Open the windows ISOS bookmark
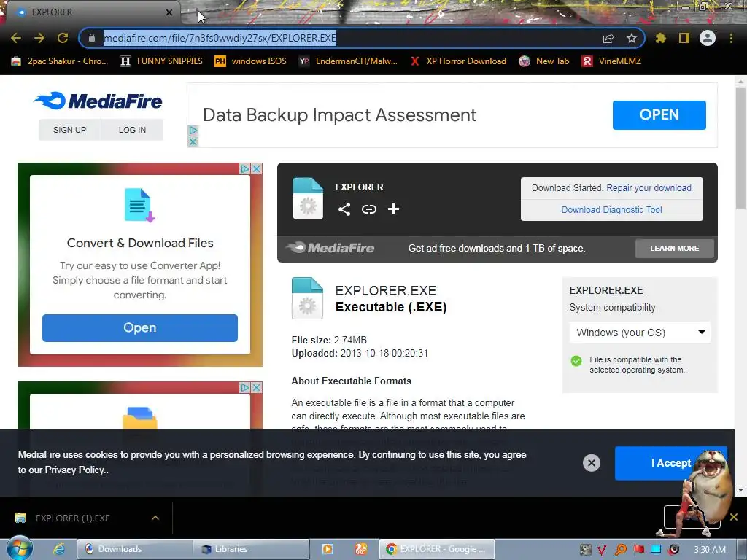Viewport: 747px width, 560px height. point(251,61)
